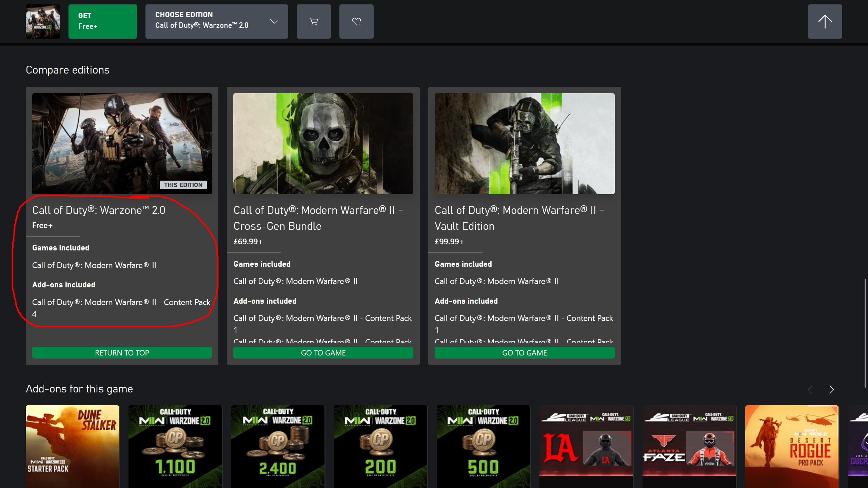Open the LA Thieves league pack add-on
The width and height of the screenshot is (868, 488).
(586, 447)
